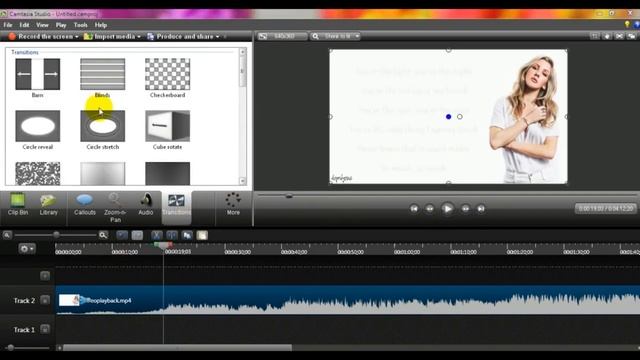Toggle the lock on Track 2

coord(45,300)
